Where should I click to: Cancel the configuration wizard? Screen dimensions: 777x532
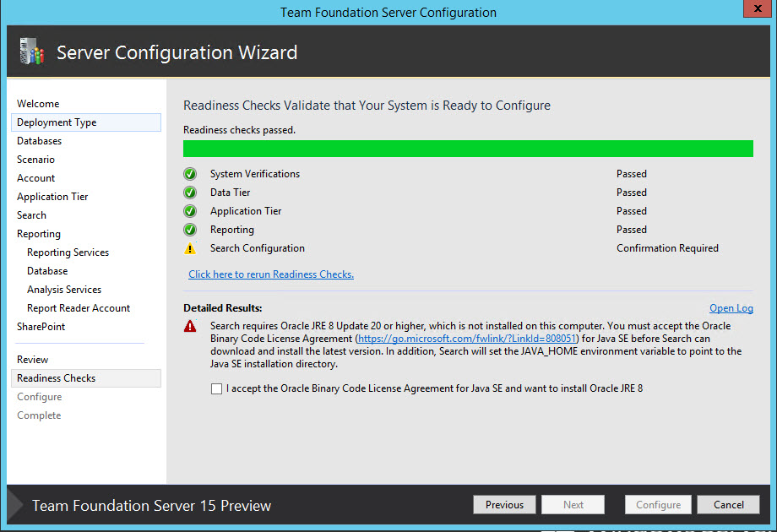[728, 505]
